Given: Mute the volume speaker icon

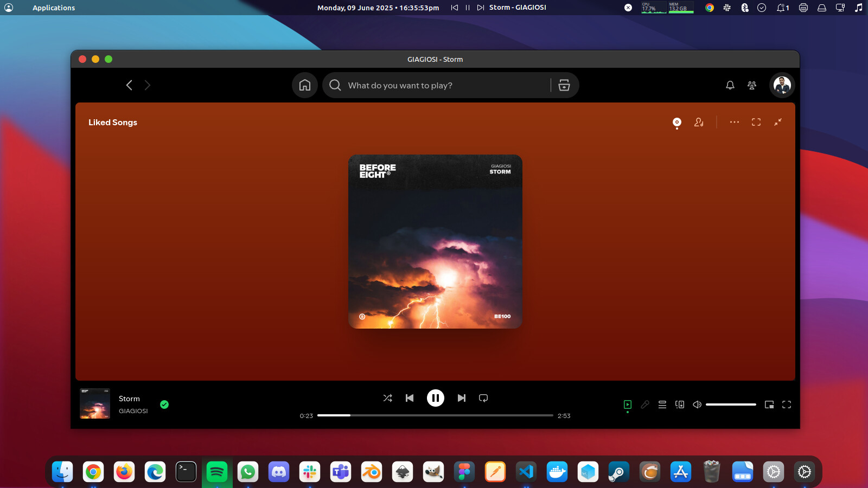Looking at the screenshot, I should pos(697,404).
